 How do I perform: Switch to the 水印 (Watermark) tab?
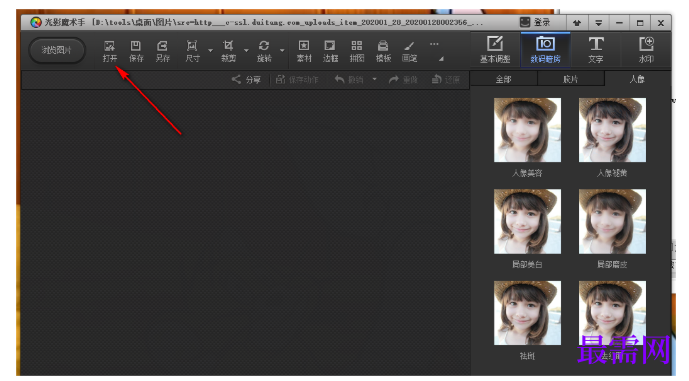pyautogui.click(x=646, y=49)
